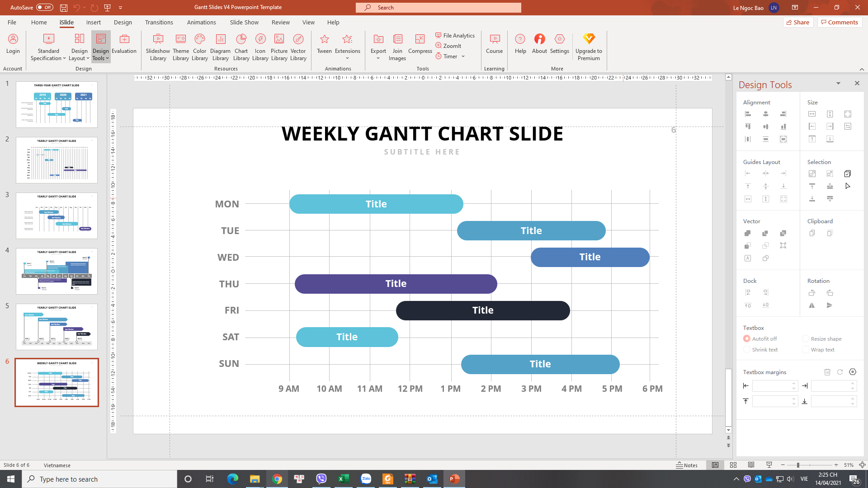Open the Home tab

pos(39,22)
